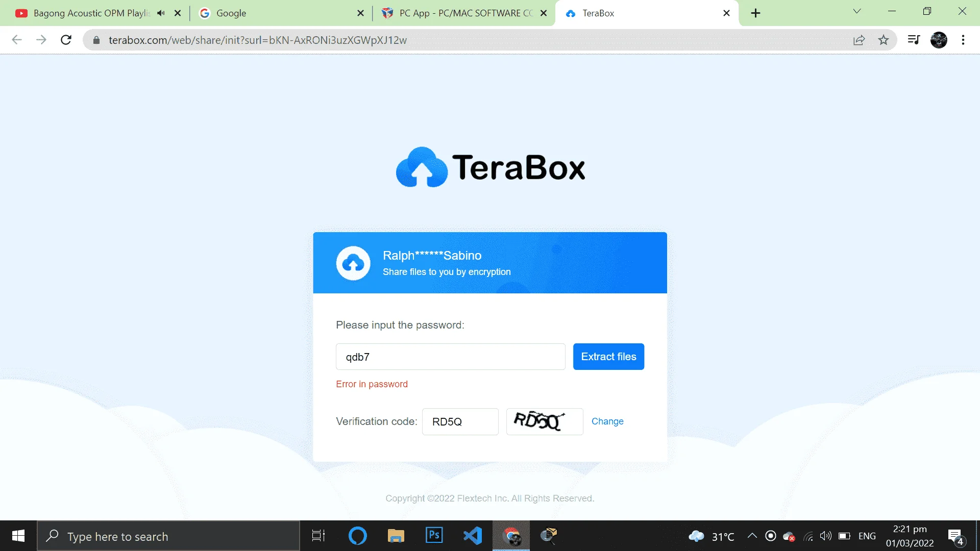Reload the current page

pyautogui.click(x=66, y=40)
